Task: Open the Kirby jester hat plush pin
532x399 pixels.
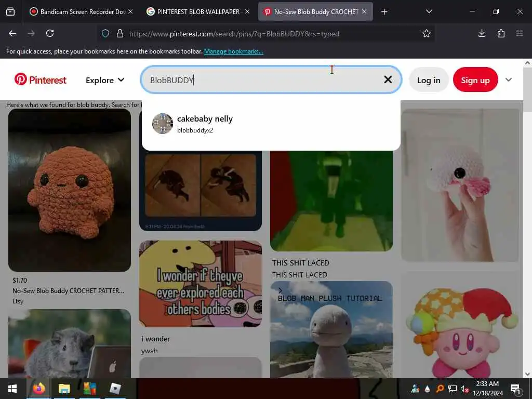Action: click(460, 325)
